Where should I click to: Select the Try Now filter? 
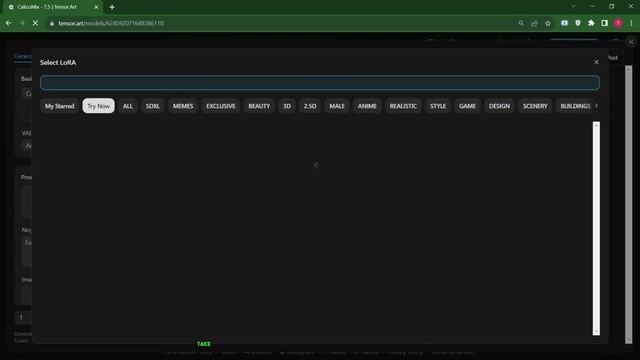pyautogui.click(x=98, y=106)
